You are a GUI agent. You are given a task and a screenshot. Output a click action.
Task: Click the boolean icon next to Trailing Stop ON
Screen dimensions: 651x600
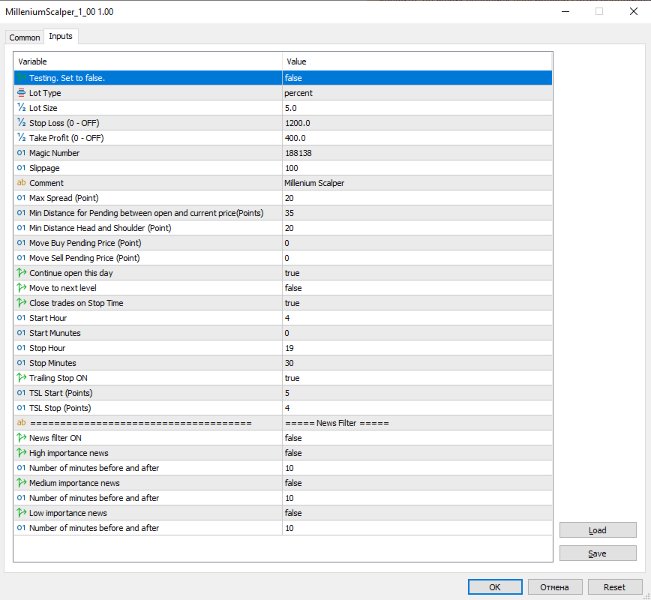[x=21, y=377]
